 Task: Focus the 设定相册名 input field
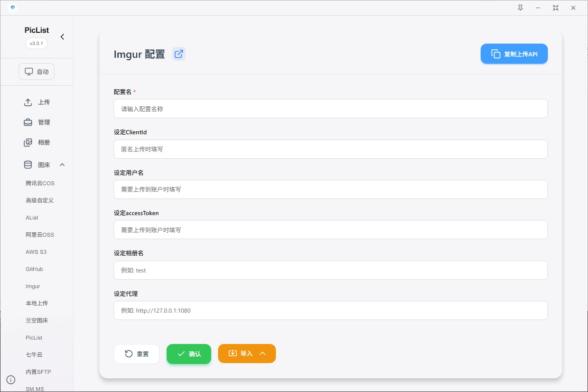tap(330, 270)
